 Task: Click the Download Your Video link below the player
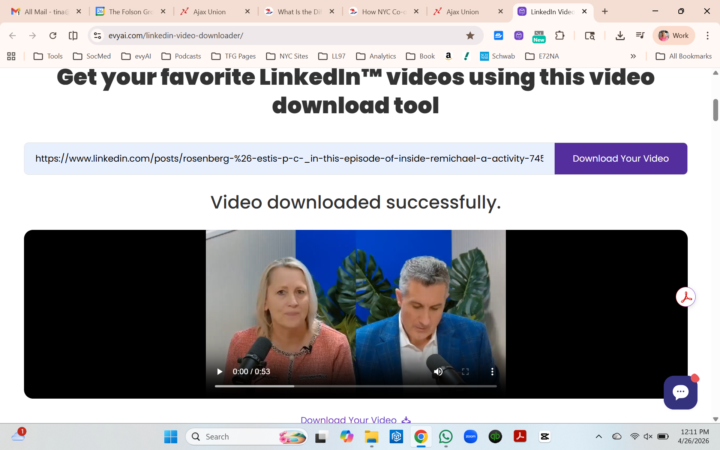click(355, 420)
